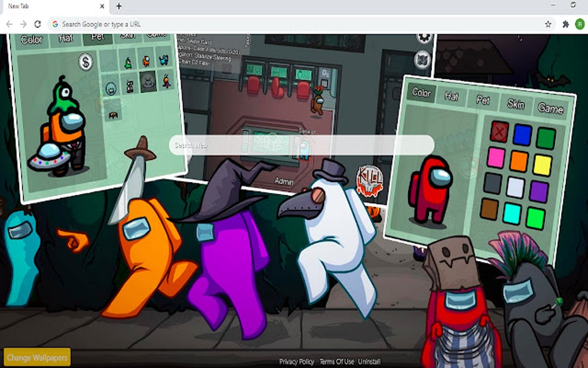Viewport: 588px width, 368px height.
Task: Click the R profile avatar
Action: tap(581, 24)
